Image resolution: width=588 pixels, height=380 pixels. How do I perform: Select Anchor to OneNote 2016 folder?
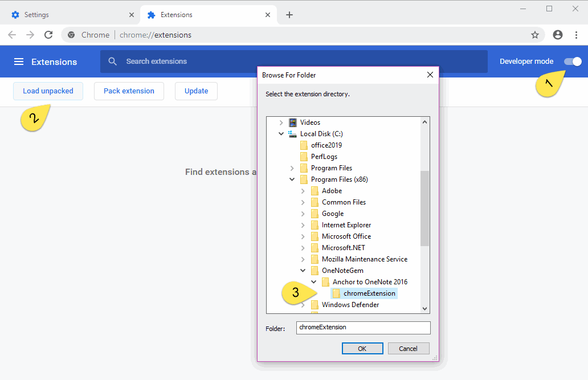(x=370, y=281)
